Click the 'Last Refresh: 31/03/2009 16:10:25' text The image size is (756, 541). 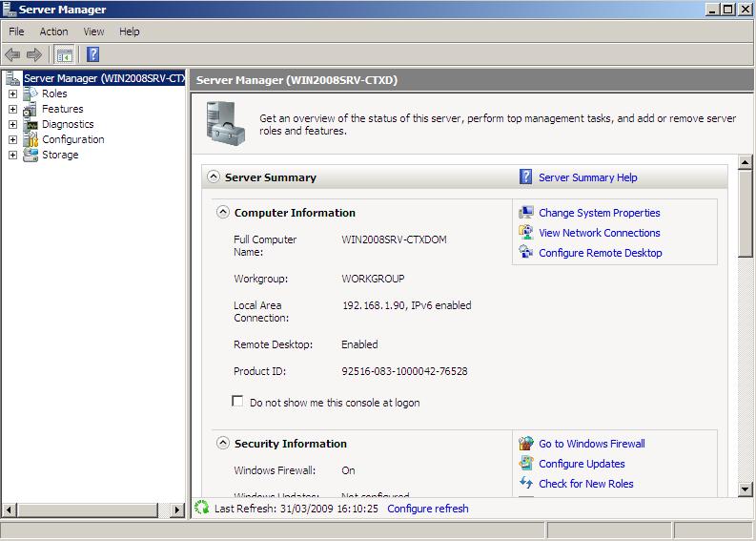[296, 509]
